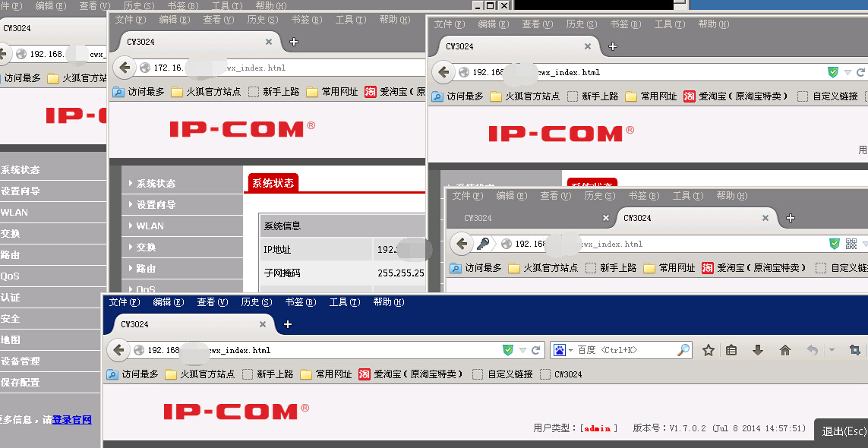This screenshot has height=448, width=868.
Task: Open 文件 menu in bottom window
Action: pos(125,301)
